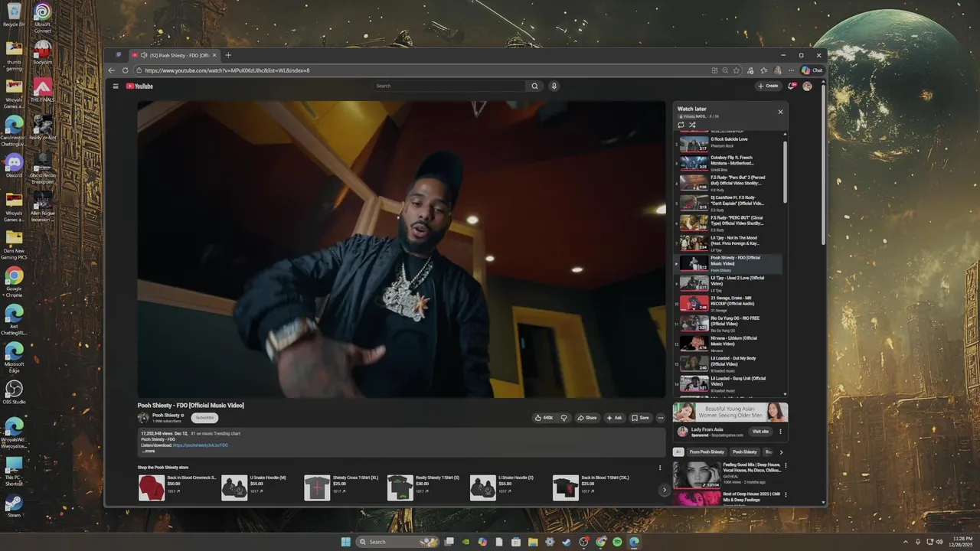
Task: Close the Watch later playlist panel
Action: (x=780, y=112)
